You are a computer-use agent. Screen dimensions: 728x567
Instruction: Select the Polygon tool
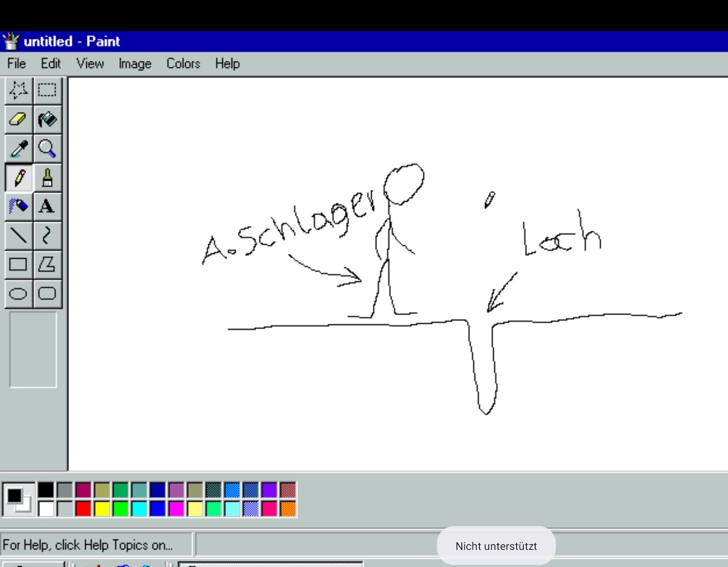tap(47, 264)
